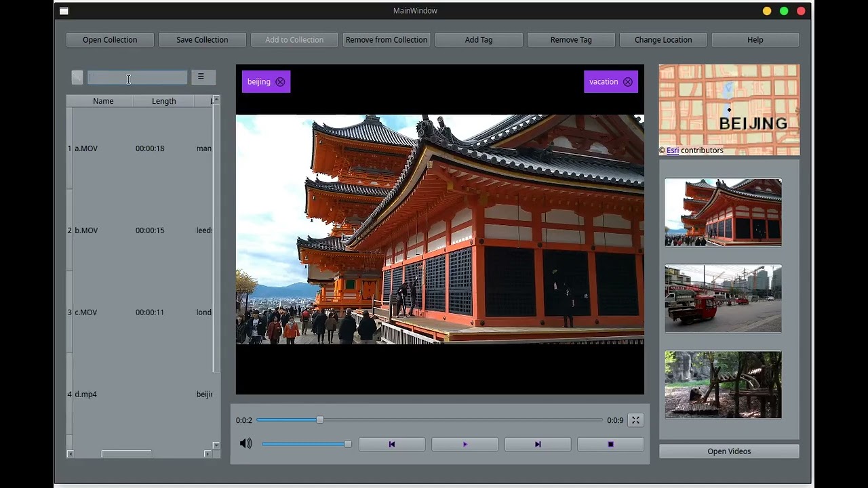Open the Change Location dialog
The height and width of the screenshot is (488, 868).
(663, 40)
